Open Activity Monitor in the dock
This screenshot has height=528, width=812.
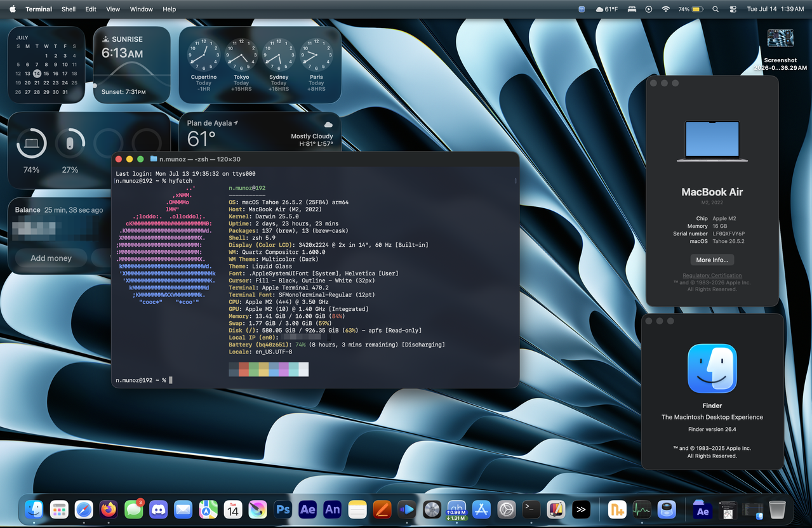tap(641, 509)
